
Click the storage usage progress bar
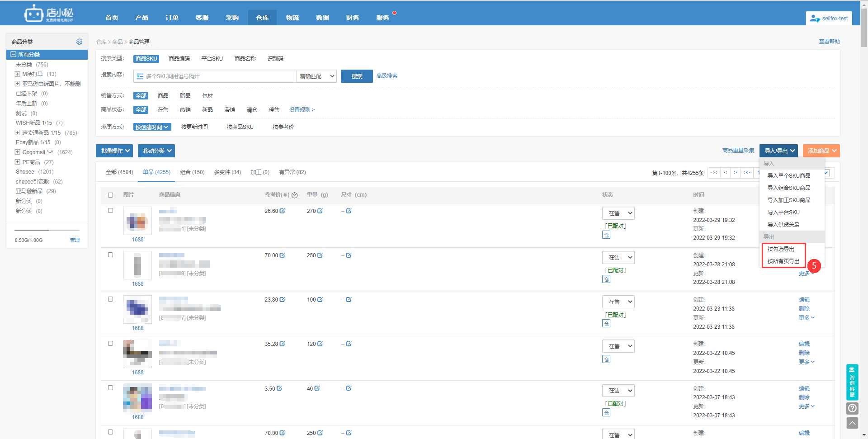click(x=47, y=231)
